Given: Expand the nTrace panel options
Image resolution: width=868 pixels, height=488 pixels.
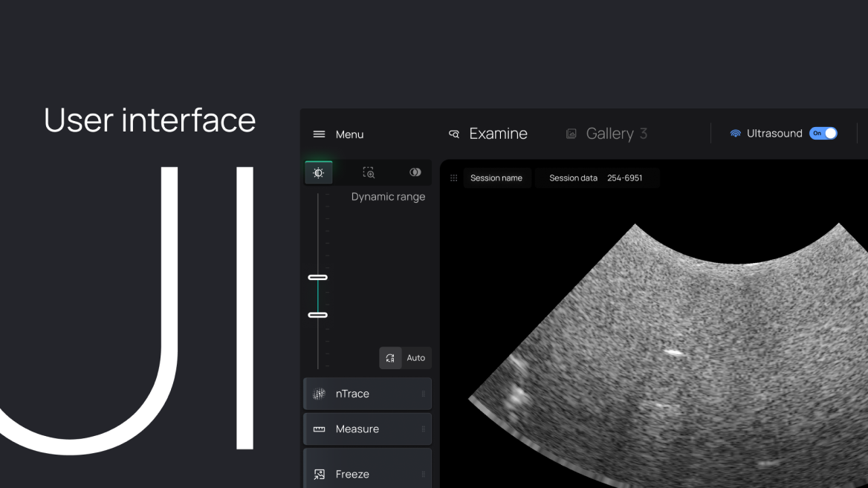Looking at the screenshot, I should [425, 393].
